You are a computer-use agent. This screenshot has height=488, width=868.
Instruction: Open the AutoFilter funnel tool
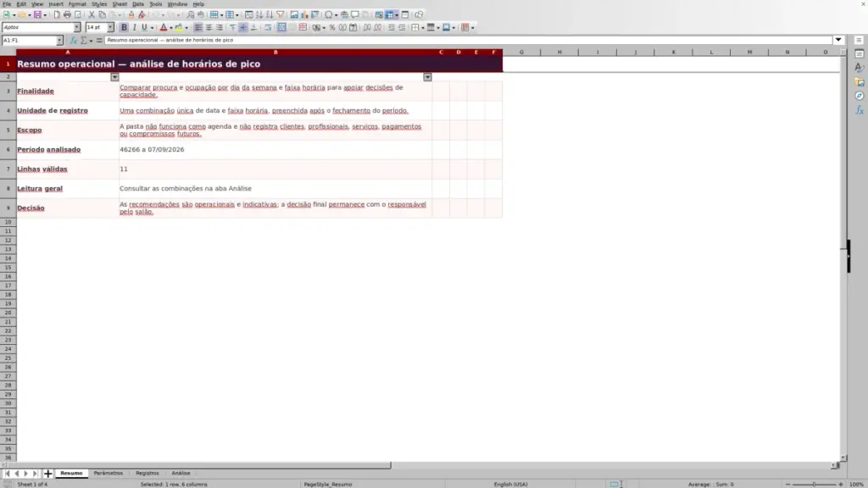click(281, 14)
